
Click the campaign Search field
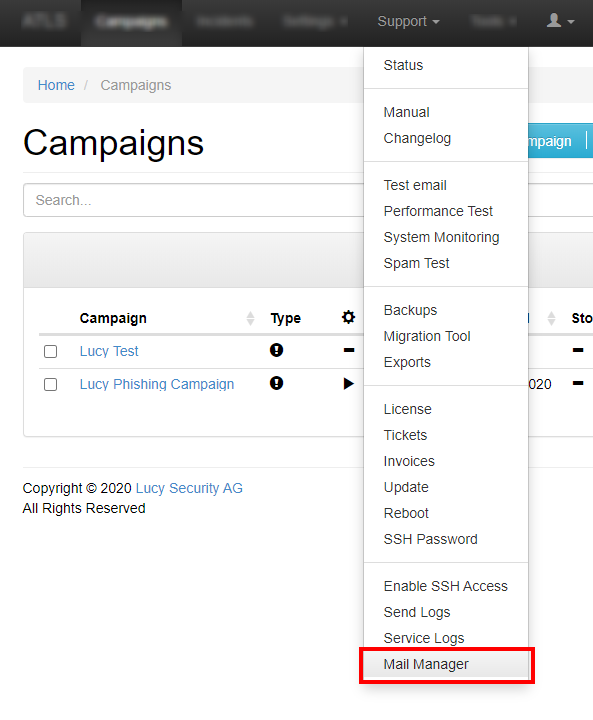193,200
